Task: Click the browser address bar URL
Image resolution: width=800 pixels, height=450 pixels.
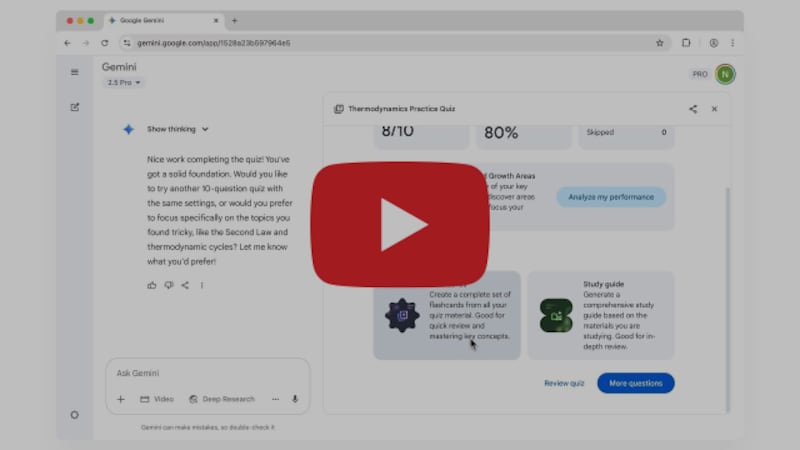Action: [214, 43]
